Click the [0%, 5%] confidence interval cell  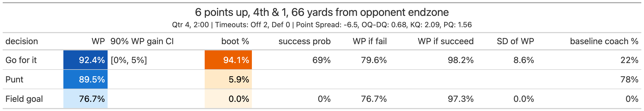(x=129, y=60)
